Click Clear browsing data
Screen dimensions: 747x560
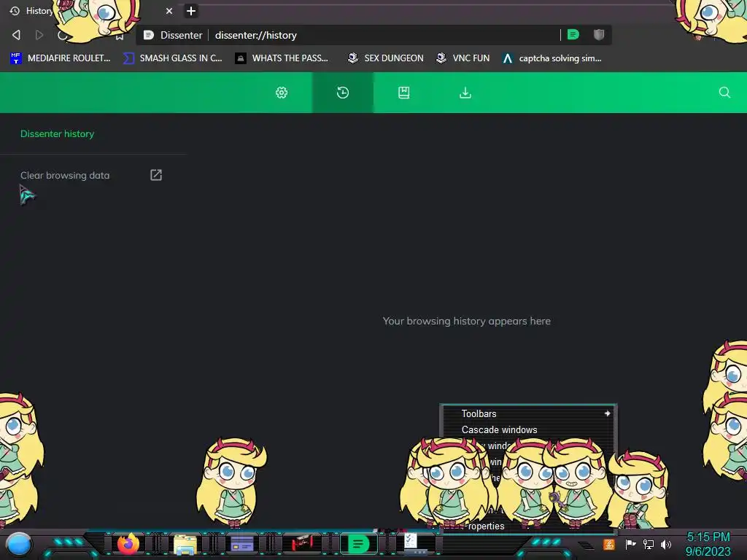tap(65, 175)
